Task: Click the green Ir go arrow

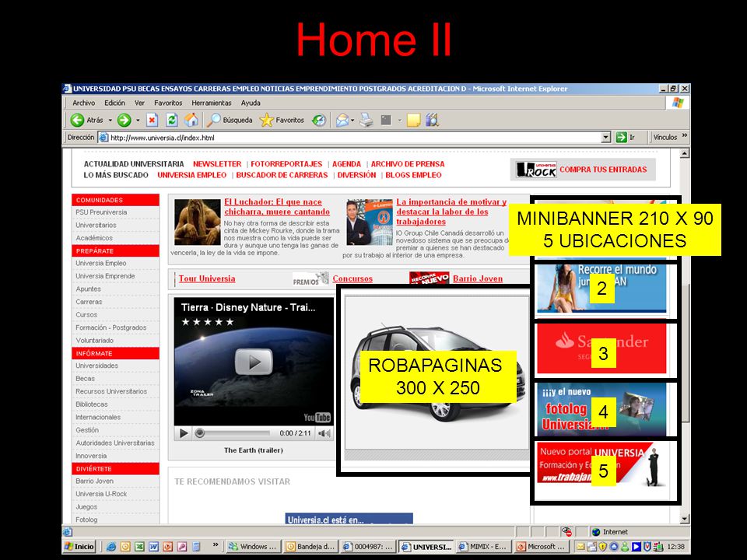Action: (x=621, y=137)
